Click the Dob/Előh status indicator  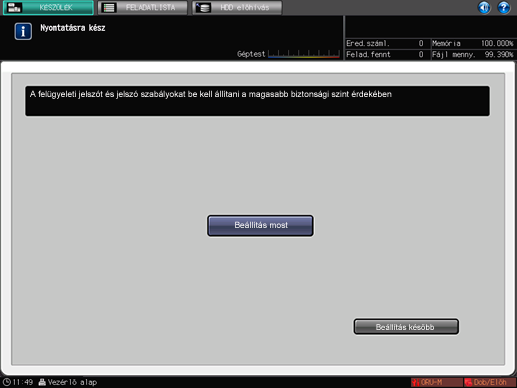tap(490, 382)
